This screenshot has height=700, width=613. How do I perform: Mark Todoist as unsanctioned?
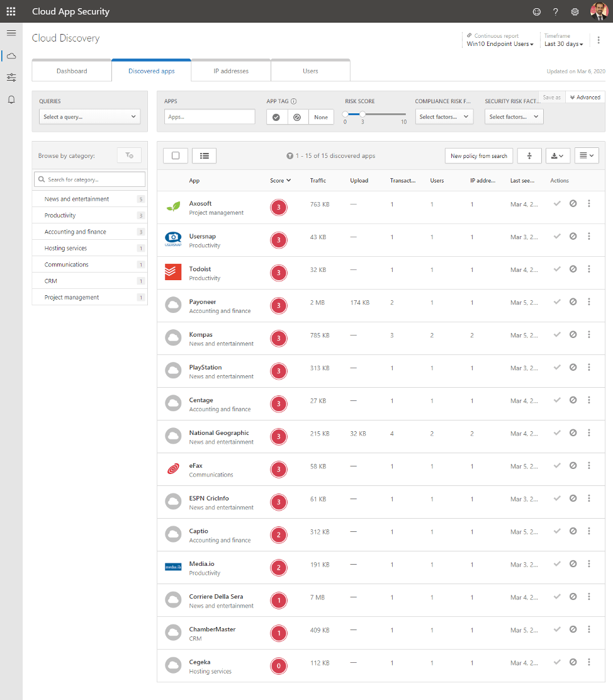pyautogui.click(x=573, y=269)
